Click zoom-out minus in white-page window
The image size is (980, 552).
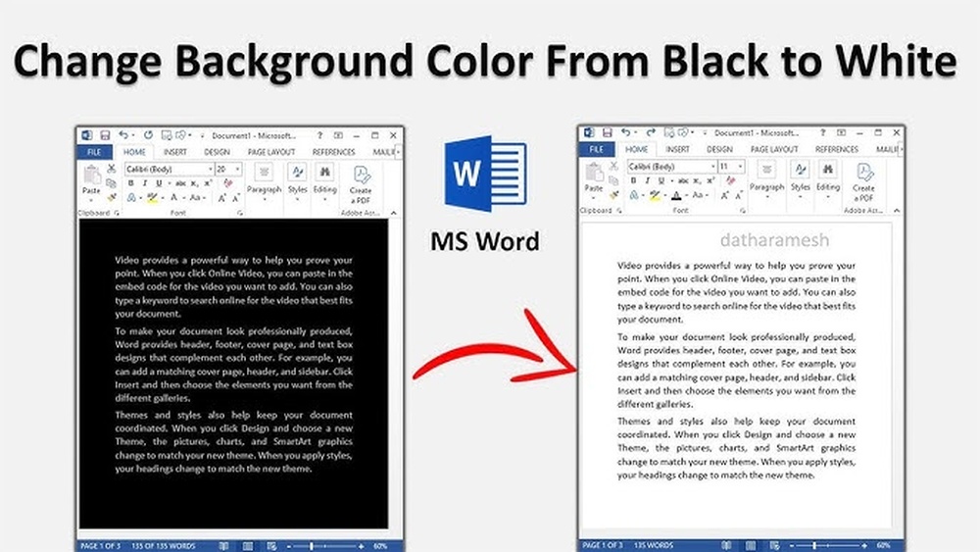791,545
